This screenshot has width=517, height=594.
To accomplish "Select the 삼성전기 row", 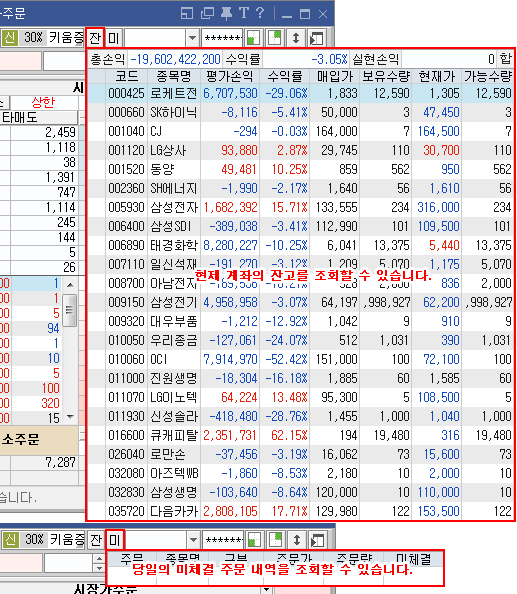I will click(301, 302).
